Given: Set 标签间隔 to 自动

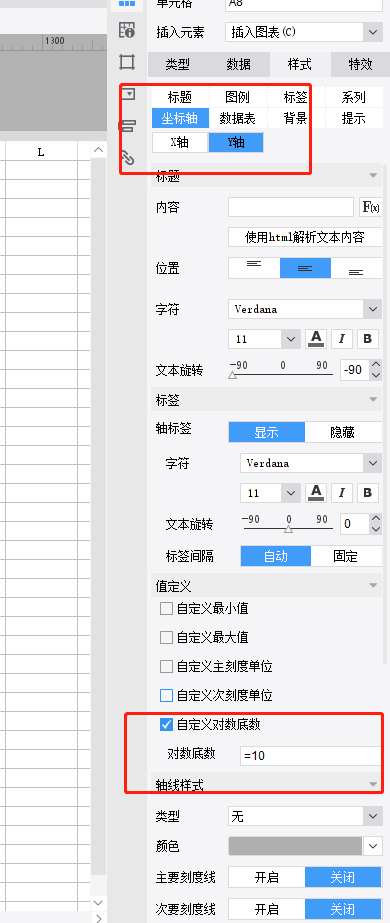Looking at the screenshot, I should (x=275, y=556).
